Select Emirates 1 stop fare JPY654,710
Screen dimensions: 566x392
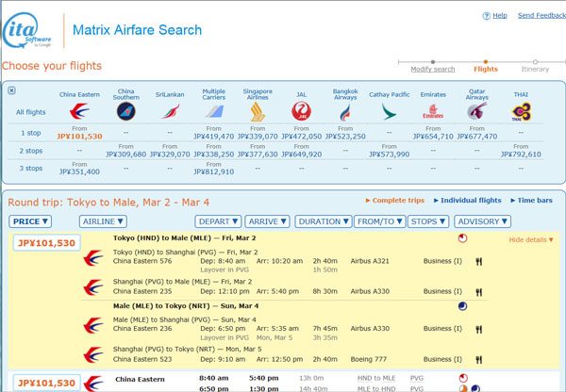coord(433,137)
